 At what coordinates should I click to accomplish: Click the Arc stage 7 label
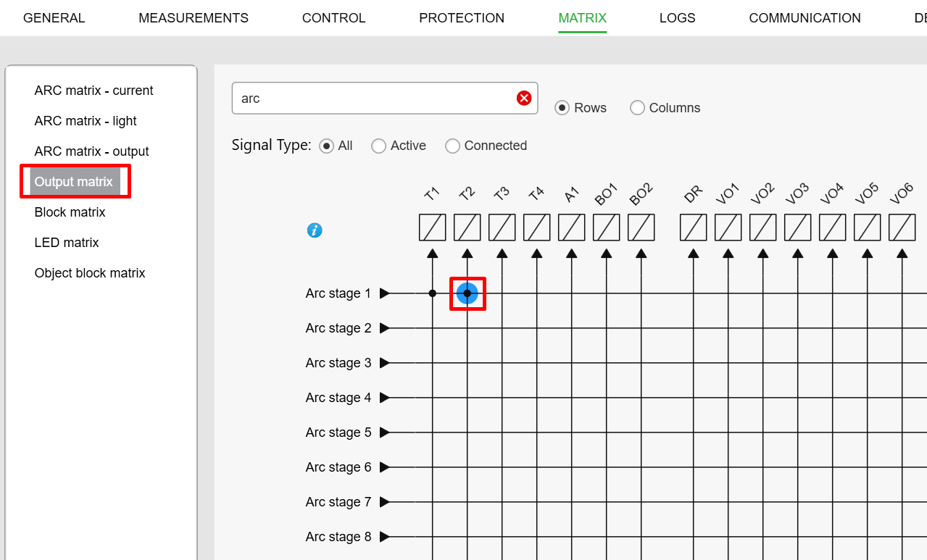pyautogui.click(x=338, y=502)
